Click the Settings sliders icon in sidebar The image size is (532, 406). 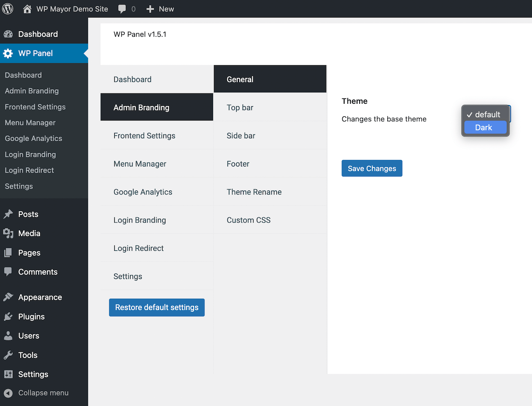click(x=8, y=374)
